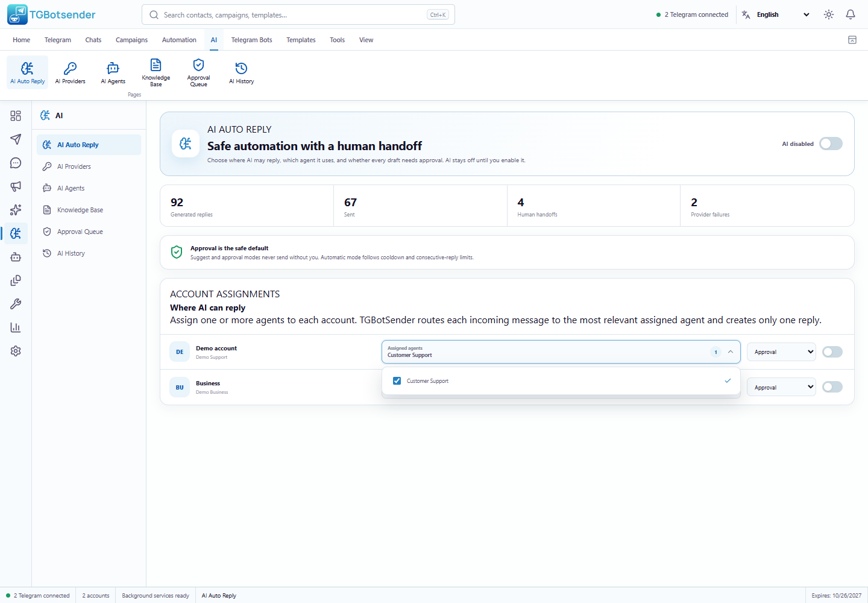
Task: Uncheck the Customer Support agent checkbox
Action: point(397,381)
